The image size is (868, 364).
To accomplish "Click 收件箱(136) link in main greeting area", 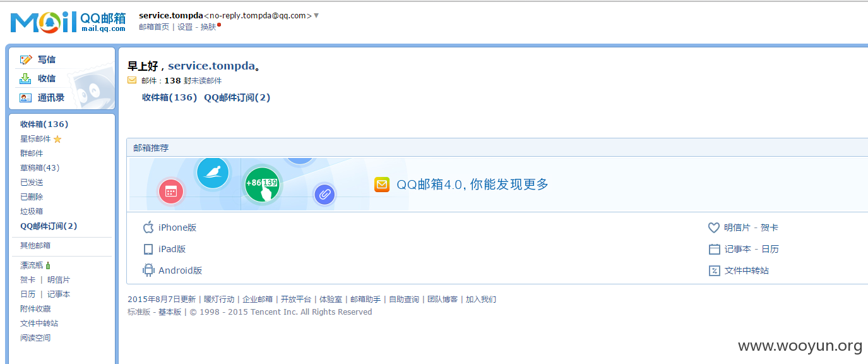I will tap(170, 97).
